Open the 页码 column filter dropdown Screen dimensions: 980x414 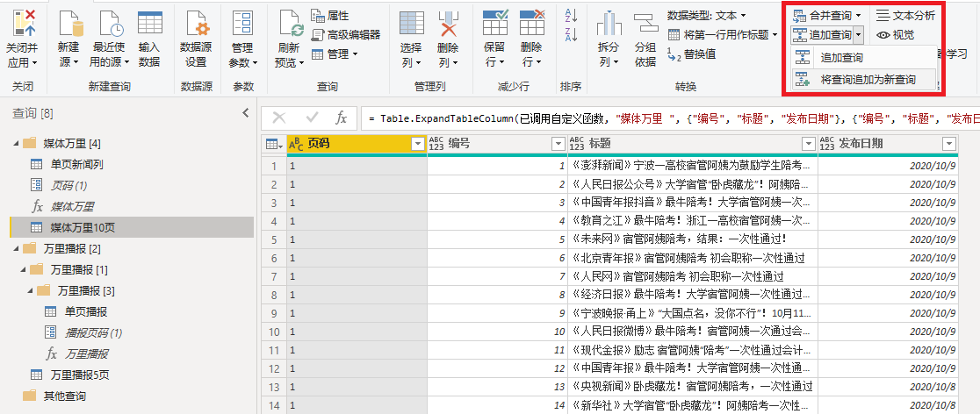point(416,144)
